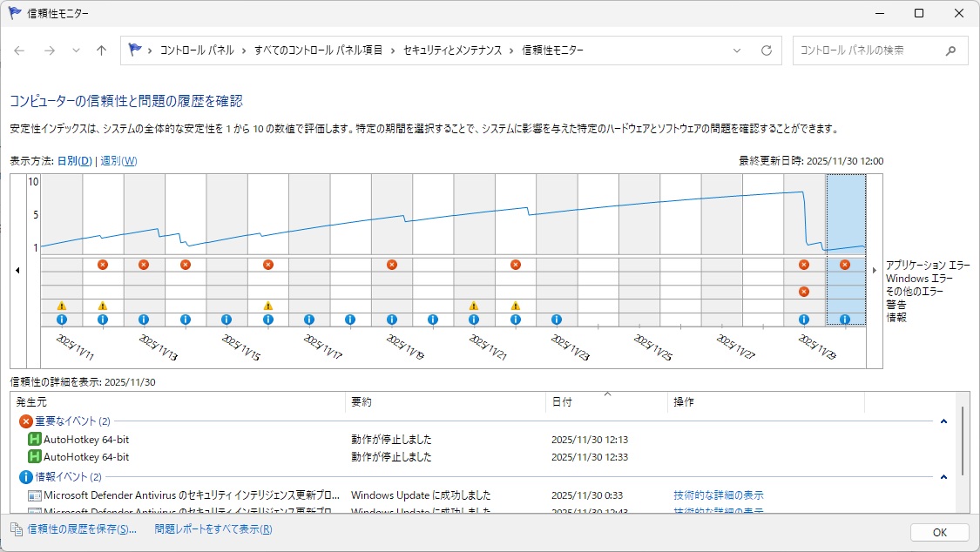Switch the chart view to 週別
Screen dimensions: 980x552
tap(118, 161)
